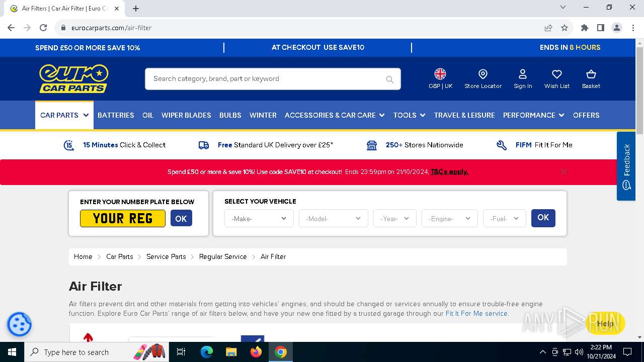Go back in browser

pos(11,28)
